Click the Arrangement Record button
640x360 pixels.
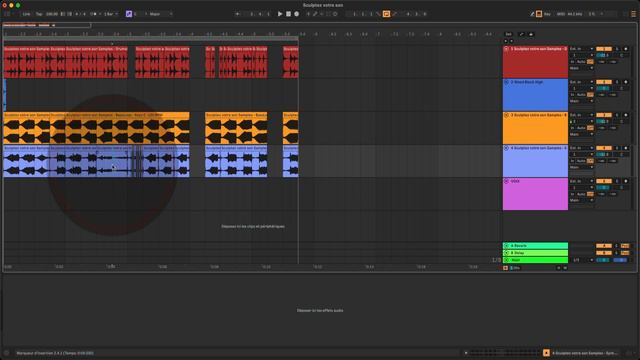(x=297, y=14)
